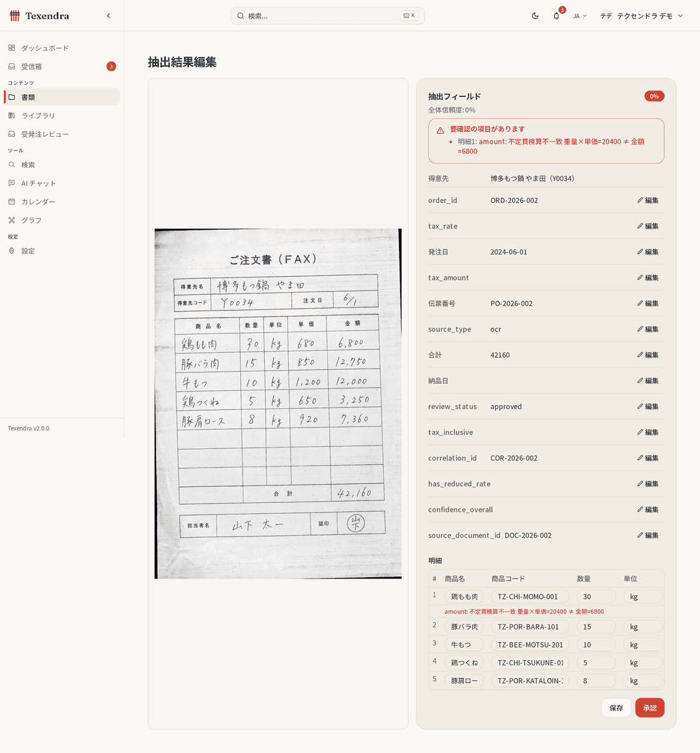
Task: Toggle dark mode moon icon
Action: click(x=535, y=16)
